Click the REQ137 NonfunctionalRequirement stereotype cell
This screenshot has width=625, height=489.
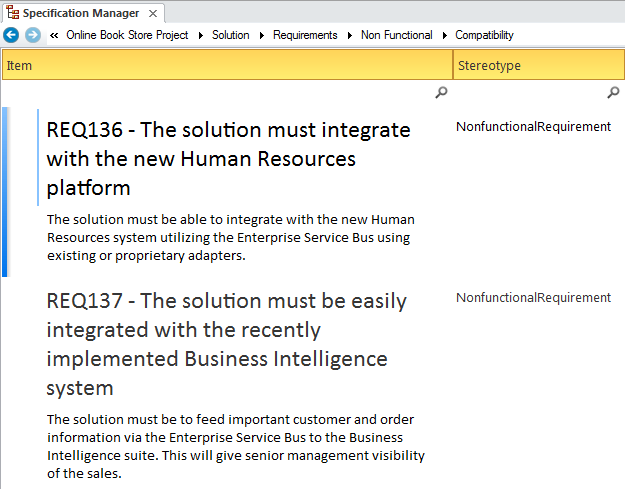533,298
